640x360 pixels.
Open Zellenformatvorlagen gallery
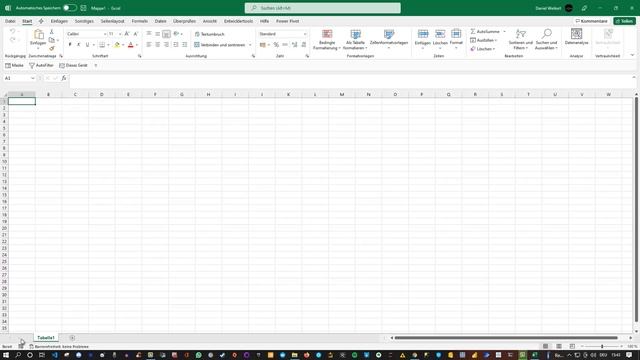click(x=389, y=40)
